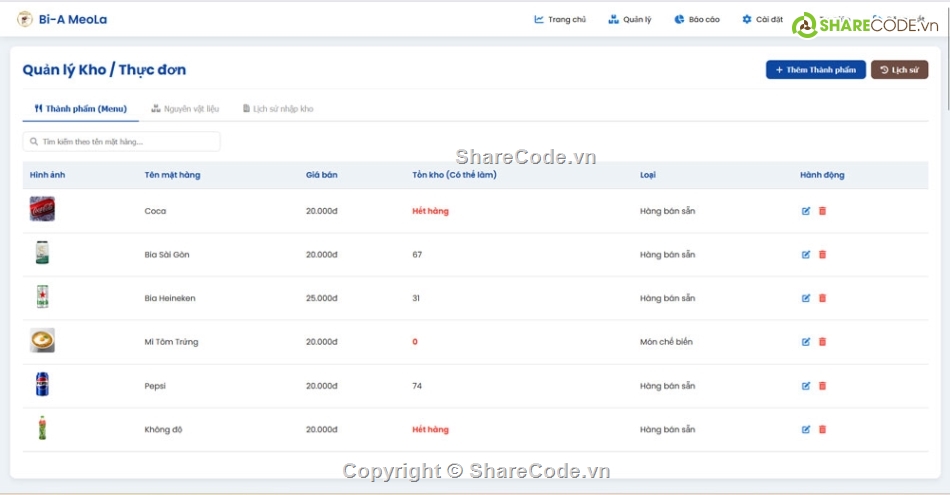Open edit for the Pepsi item
The height and width of the screenshot is (495, 950).
click(806, 386)
